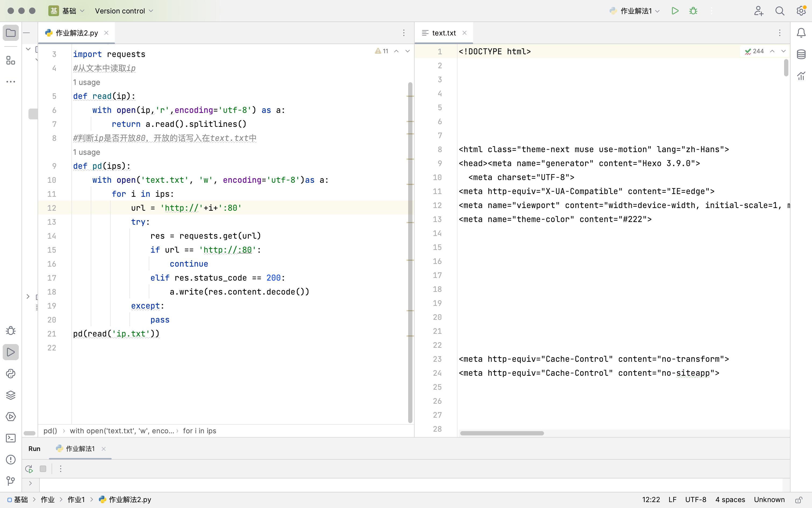Click the Run panel title label
The width and height of the screenshot is (812, 508).
click(x=34, y=449)
